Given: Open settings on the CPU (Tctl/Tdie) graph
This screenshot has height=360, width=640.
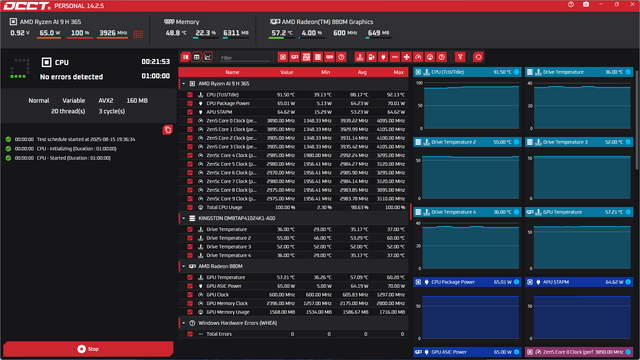Looking at the screenshot, I should pyautogui.click(x=516, y=72).
